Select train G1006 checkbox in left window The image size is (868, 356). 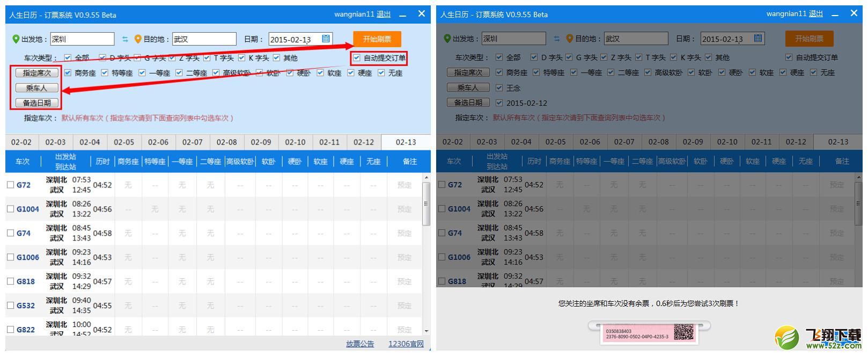tap(10, 257)
